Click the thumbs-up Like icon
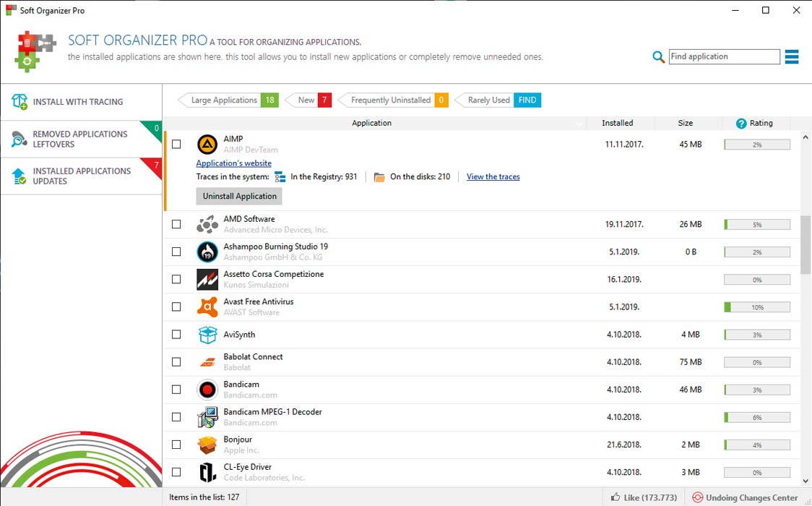Viewport: 812px width, 506px height. click(616, 497)
